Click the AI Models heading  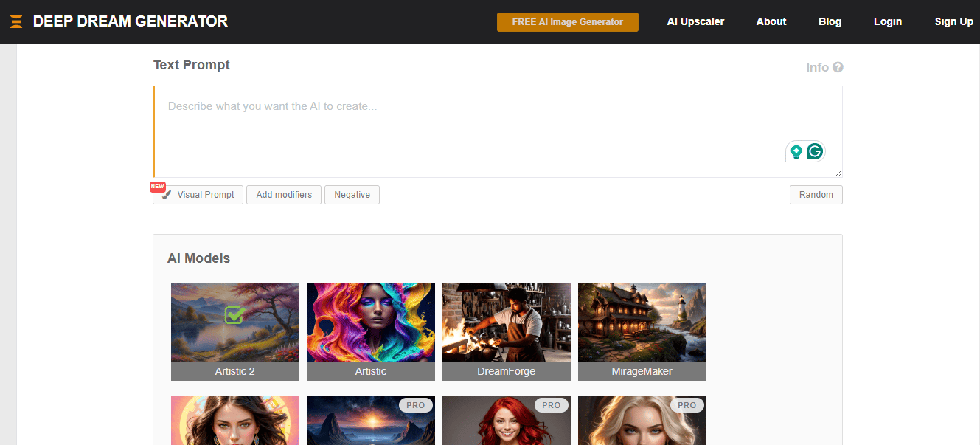[199, 258]
